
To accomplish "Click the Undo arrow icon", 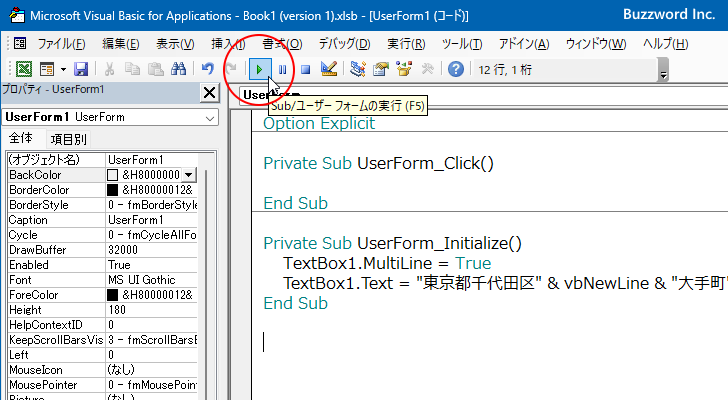I will [x=208, y=69].
